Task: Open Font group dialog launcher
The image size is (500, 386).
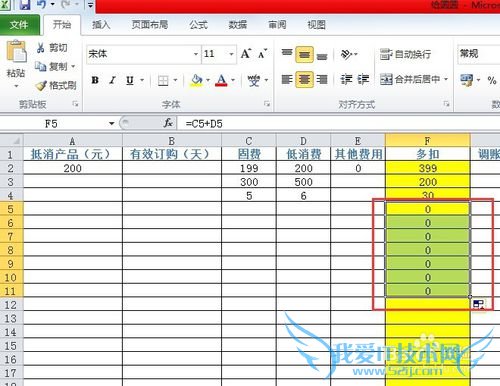Action: [267, 104]
